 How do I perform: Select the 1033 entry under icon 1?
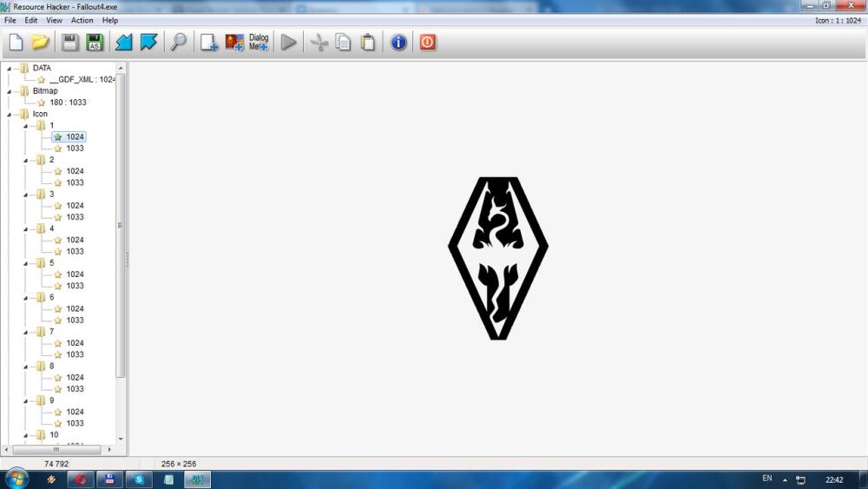click(75, 149)
